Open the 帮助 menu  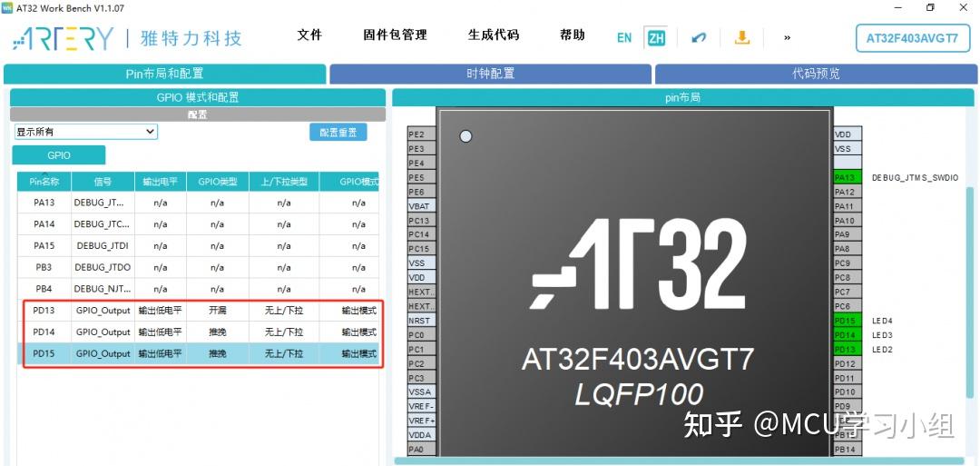[x=572, y=35]
